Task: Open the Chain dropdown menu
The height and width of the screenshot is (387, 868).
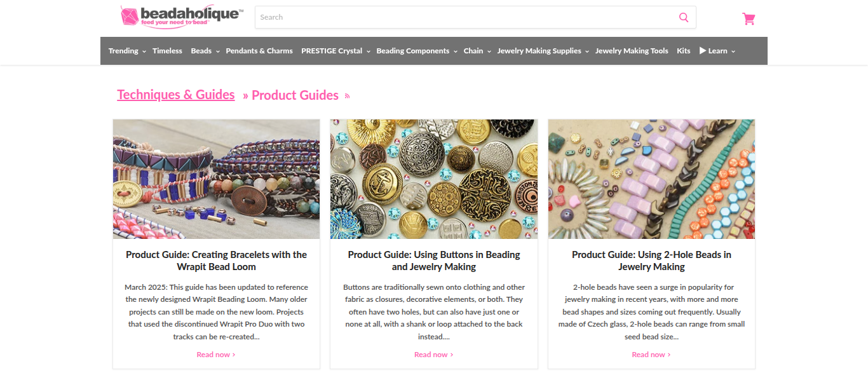Action: click(x=477, y=51)
